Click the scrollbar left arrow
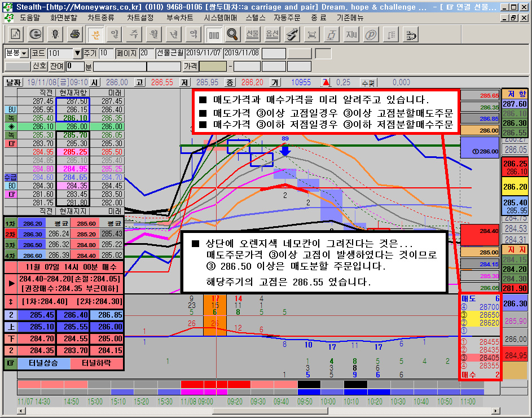This screenshot has width=532, height=418. pos(21,411)
